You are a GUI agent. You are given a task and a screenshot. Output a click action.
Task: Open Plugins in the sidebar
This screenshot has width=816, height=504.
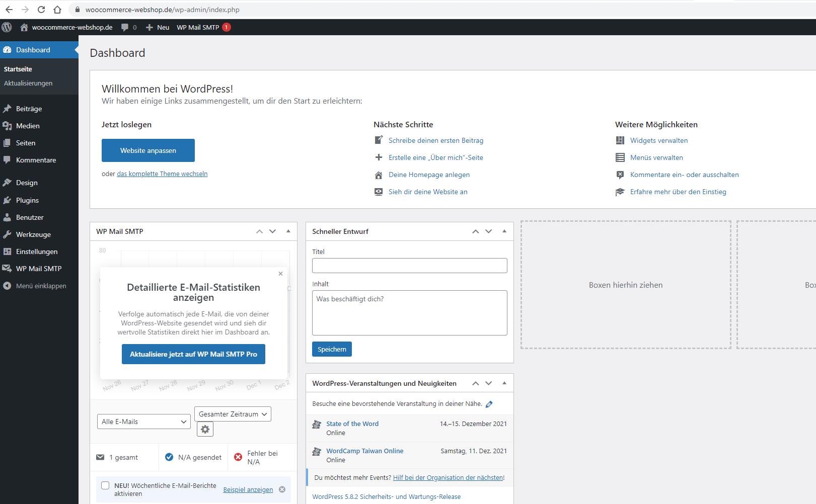tap(39, 200)
